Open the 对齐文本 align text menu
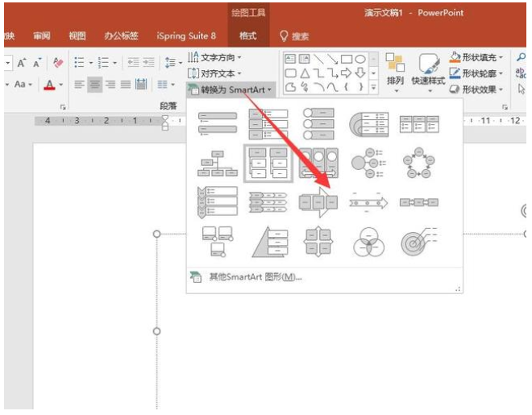The image size is (532, 415). 214,73
